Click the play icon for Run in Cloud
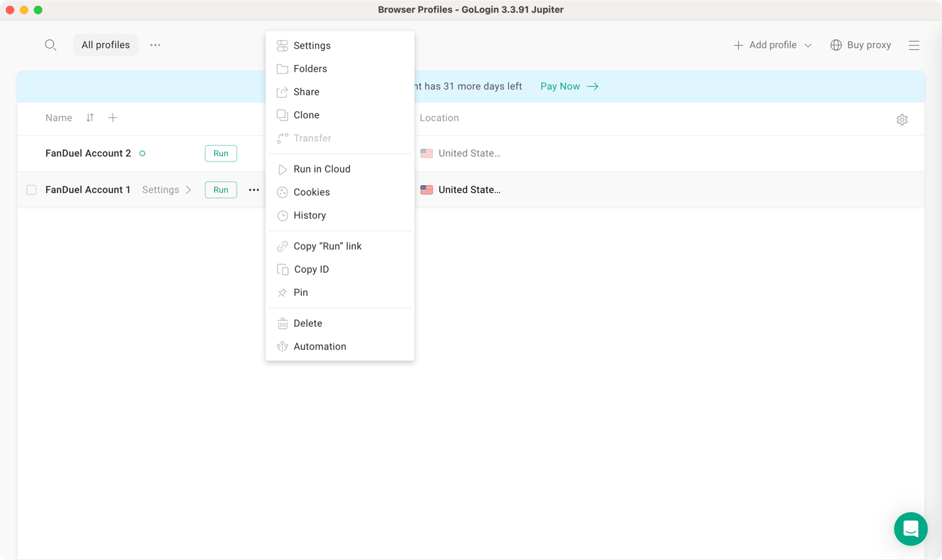 [282, 169]
